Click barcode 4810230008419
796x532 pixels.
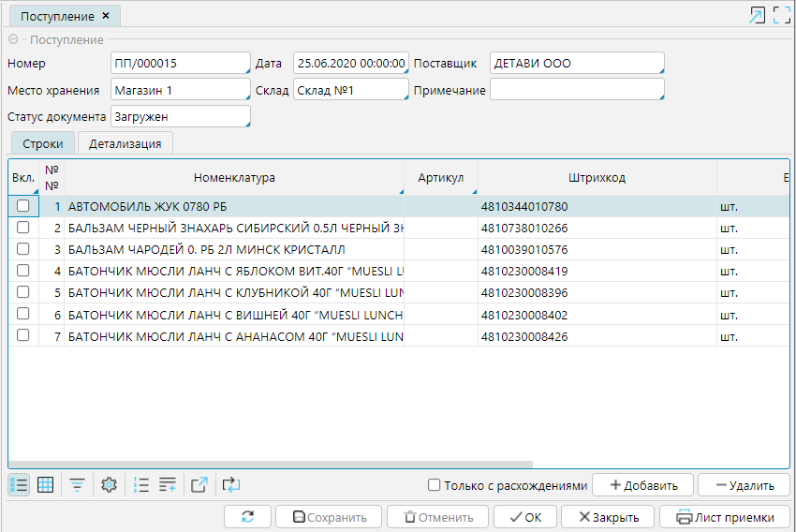[x=524, y=272]
